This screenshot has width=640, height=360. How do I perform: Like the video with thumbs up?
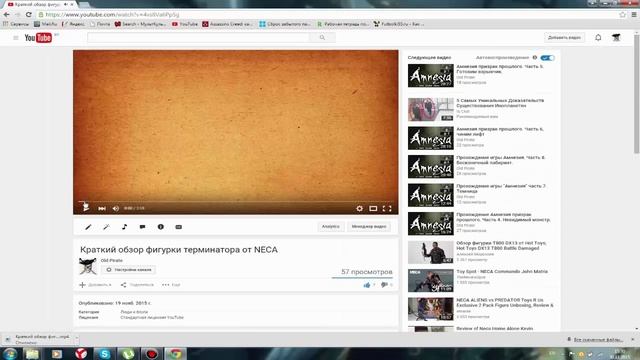(367, 285)
